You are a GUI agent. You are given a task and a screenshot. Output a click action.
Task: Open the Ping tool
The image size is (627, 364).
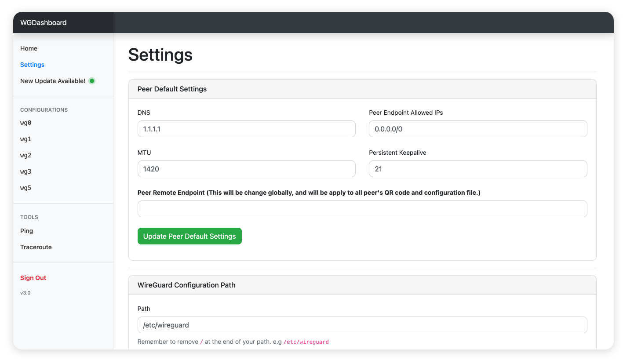(26, 231)
